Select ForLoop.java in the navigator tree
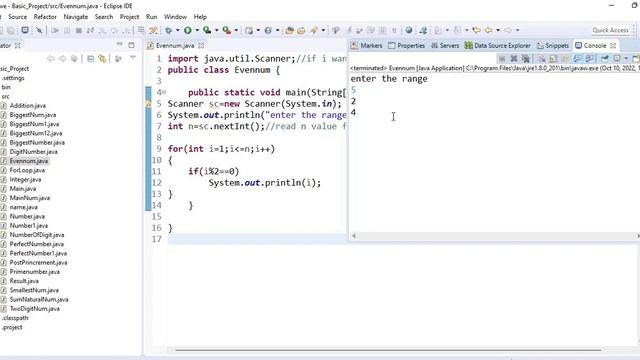 point(27,170)
